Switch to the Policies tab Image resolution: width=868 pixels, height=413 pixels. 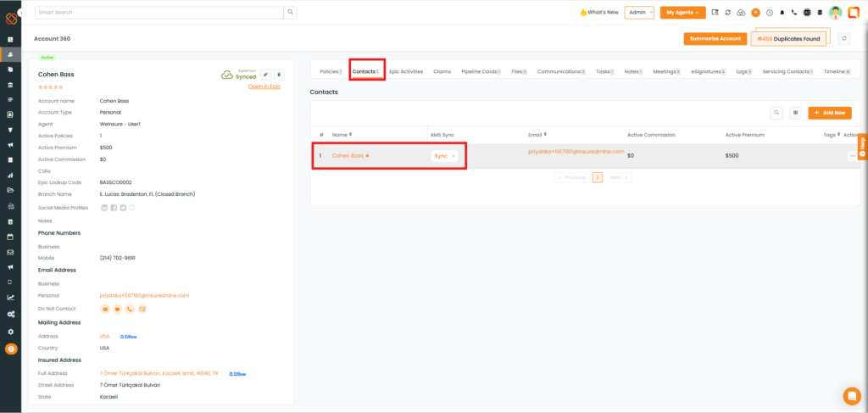coord(329,72)
